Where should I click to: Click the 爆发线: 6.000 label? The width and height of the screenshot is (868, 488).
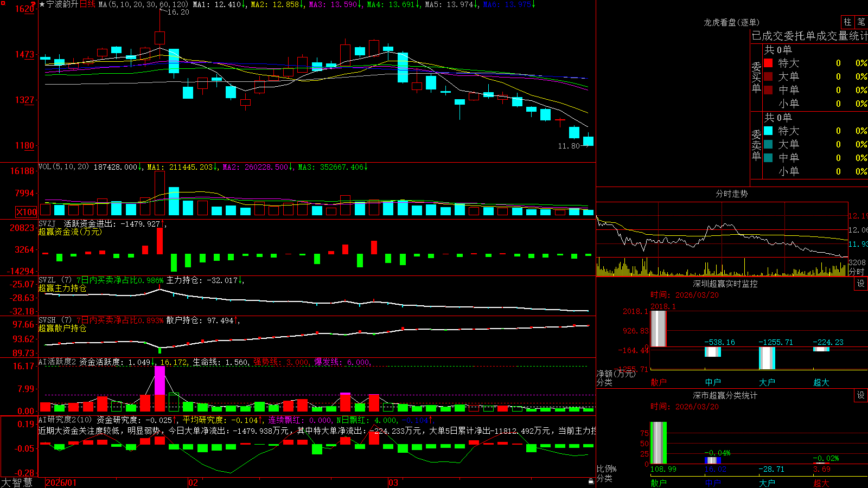(342, 362)
